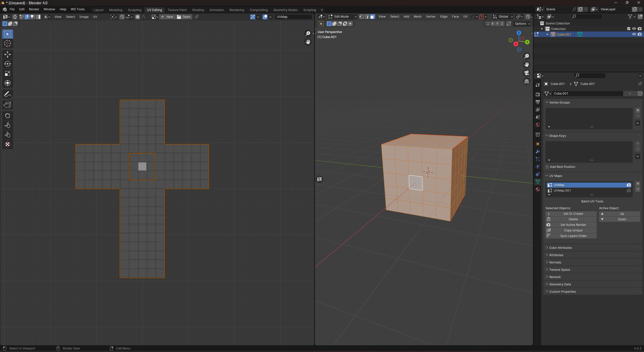
Task: Select the Annotate pencil tool
Action: click(8, 94)
